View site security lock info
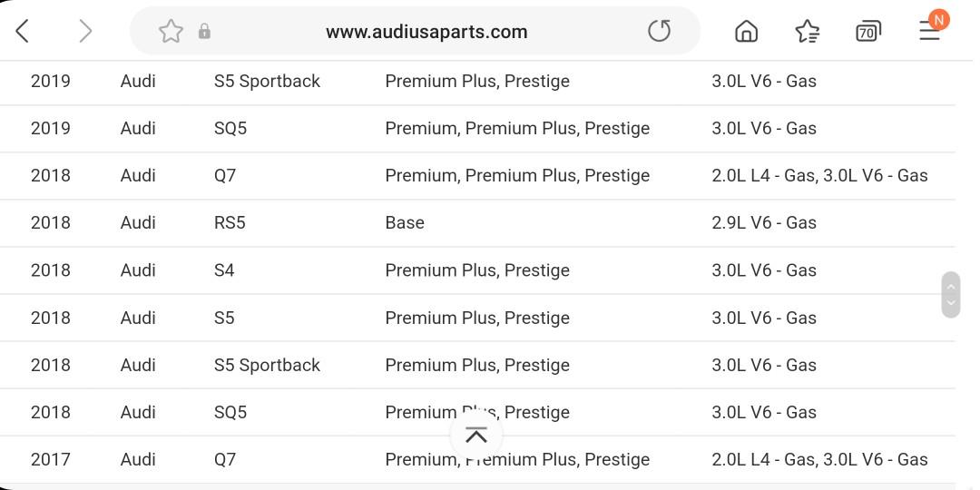 coord(204,32)
